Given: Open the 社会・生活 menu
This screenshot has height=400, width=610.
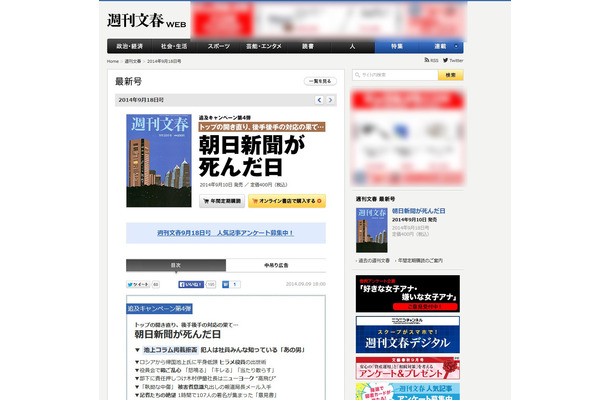Looking at the screenshot, I should 174,46.
